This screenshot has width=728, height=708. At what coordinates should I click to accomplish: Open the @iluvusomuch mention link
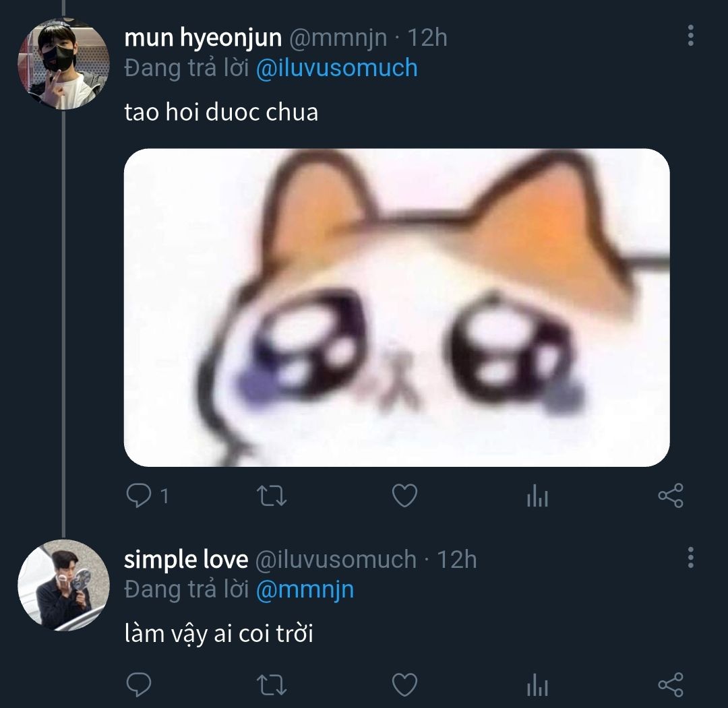[x=336, y=68]
